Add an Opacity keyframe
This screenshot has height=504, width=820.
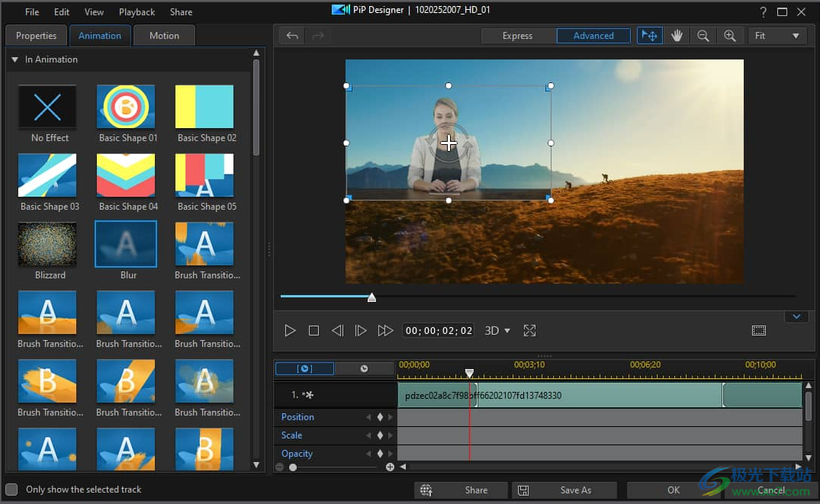pyautogui.click(x=380, y=454)
